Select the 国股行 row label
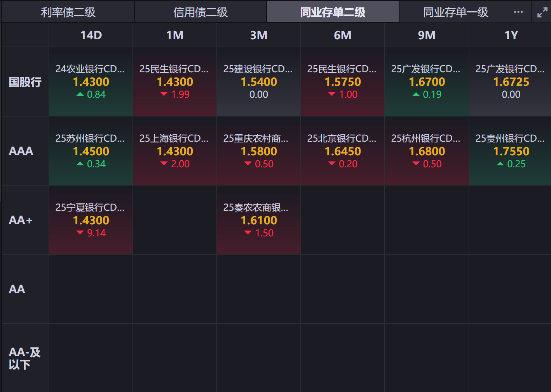The width and height of the screenshot is (551, 392). (25, 82)
